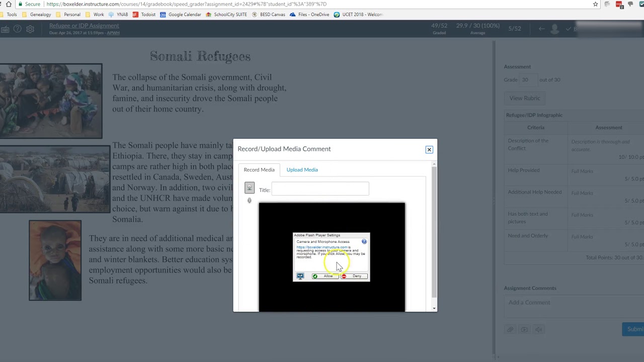Open Flash privacy monitor icon
Viewport: 644px width, 362px height.
click(300, 276)
